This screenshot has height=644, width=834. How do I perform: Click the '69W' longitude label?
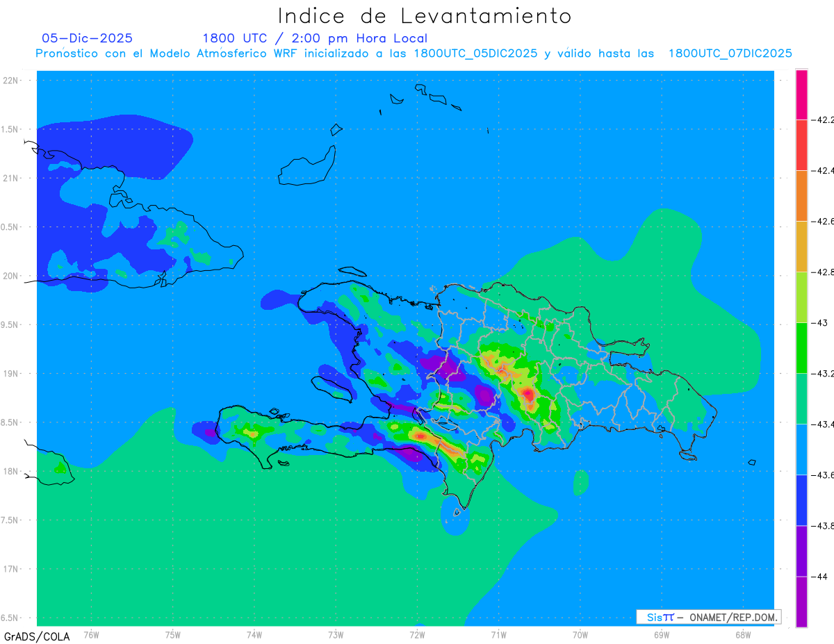click(x=661, y=635)
